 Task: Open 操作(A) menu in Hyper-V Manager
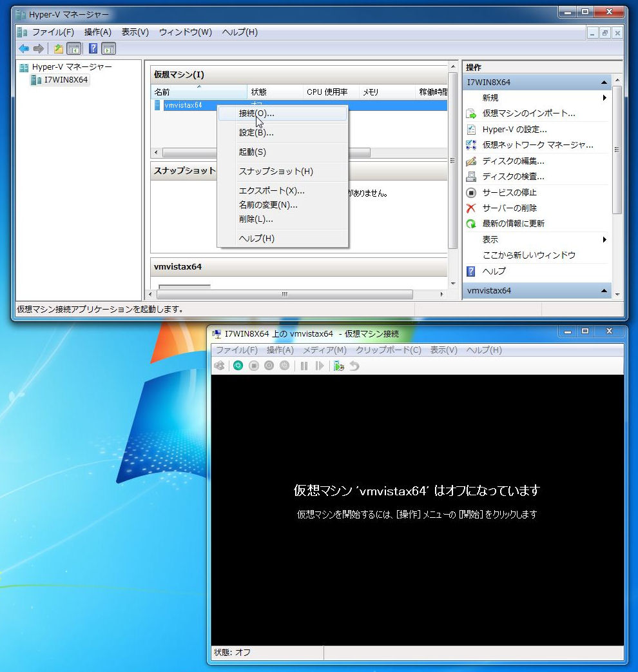[98, 32]
